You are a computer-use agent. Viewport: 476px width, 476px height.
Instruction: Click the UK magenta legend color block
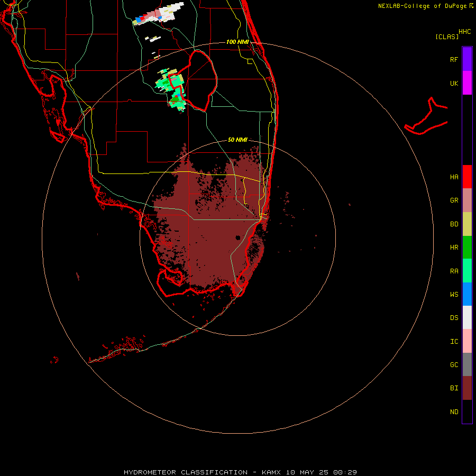pos(467,83)
